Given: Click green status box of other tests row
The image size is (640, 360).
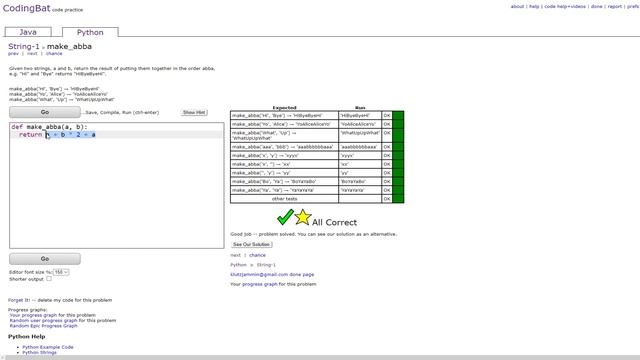Looking at the screenshot, I should [398, 199].
